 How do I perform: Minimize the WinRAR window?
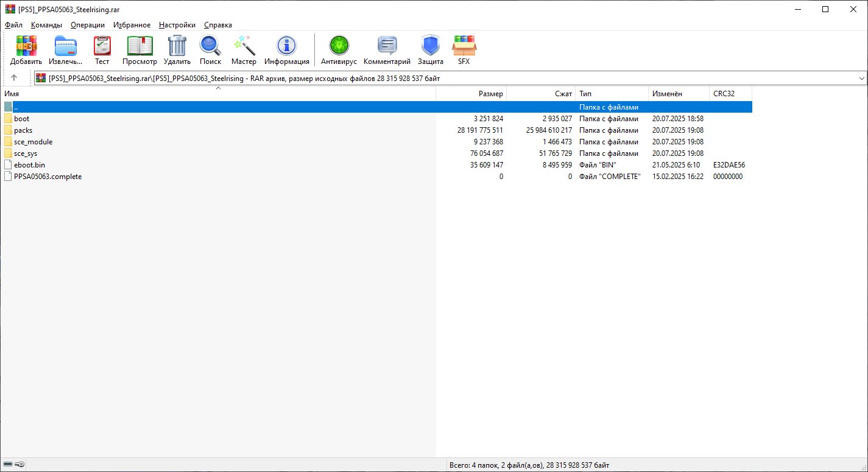[x=797, y=9]
